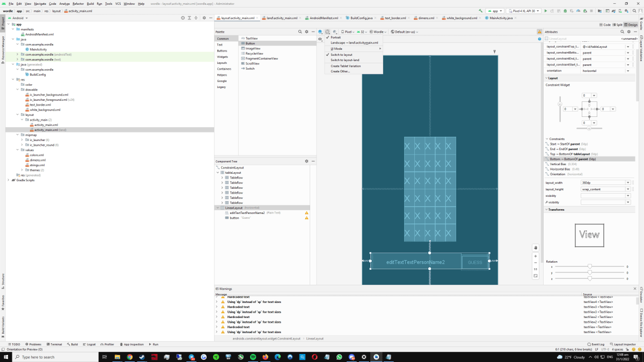644x362 pixels.
Task: Adjust the rotation y slider
Action: 590,272
